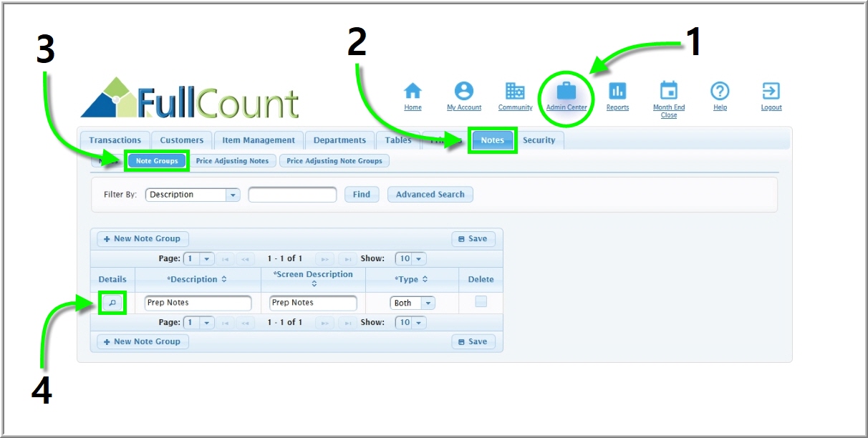This screenshot has width=868, height=438.
Task: Open the top Show 10 rows dropdown
Action: coord(418,259)
